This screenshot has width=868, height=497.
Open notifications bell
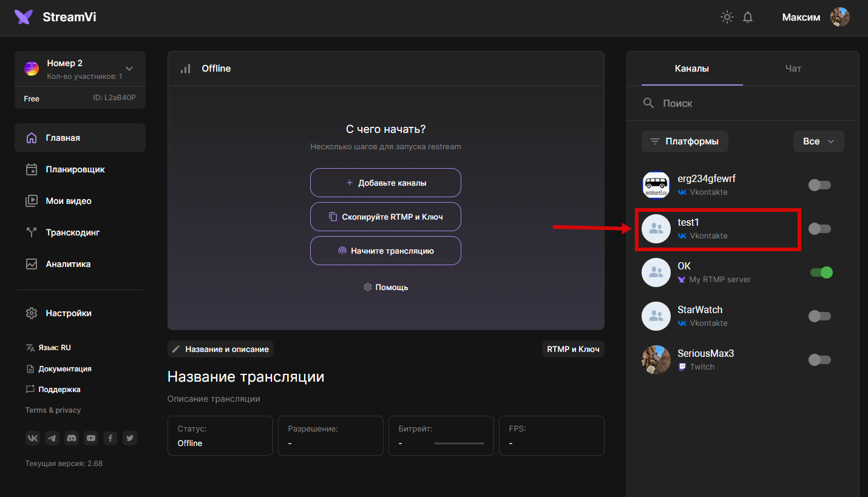click(x=748, y=17)
